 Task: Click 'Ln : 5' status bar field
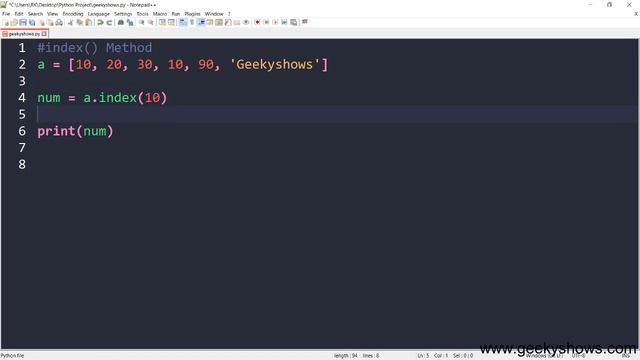coord(423,356)
